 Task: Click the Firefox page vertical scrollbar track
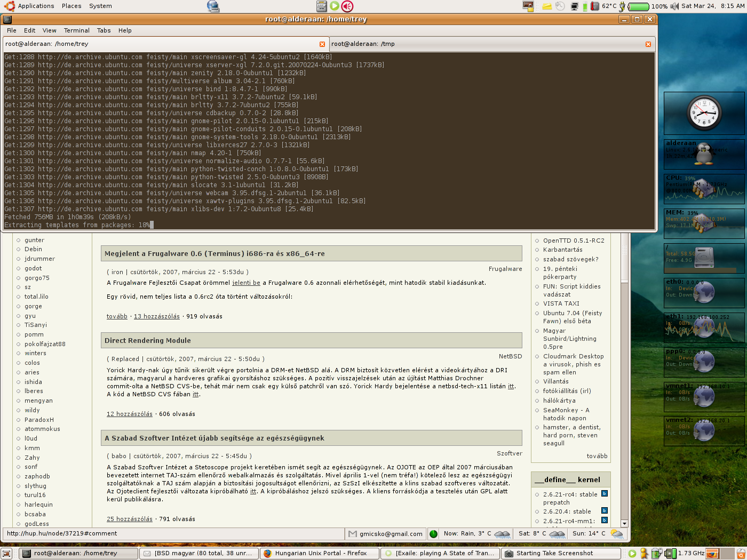[624, 400]
